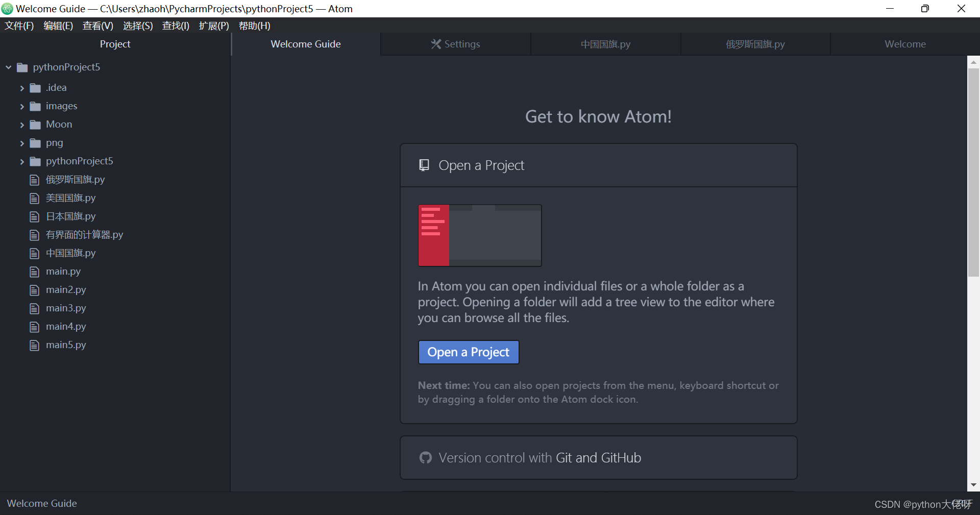980x515 pixels.
Task: Open main4.py from the tree
Action: point(66,327)
